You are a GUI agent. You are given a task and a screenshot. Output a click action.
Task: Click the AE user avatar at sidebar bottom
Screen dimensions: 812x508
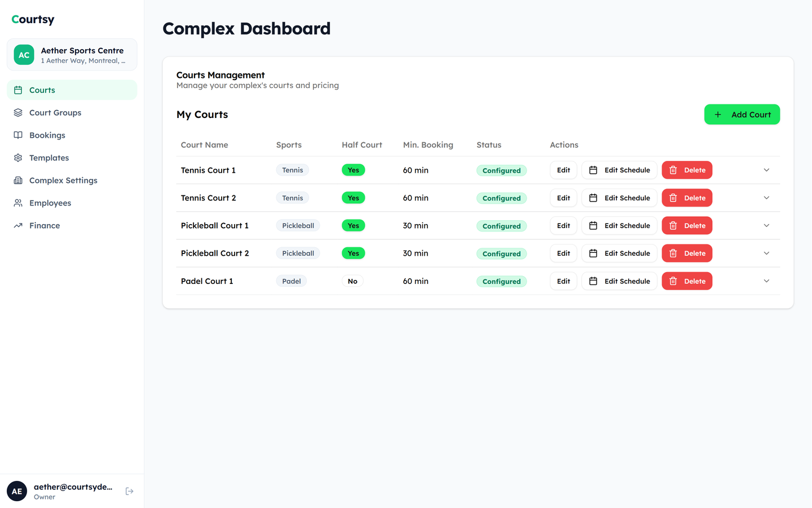17,491
